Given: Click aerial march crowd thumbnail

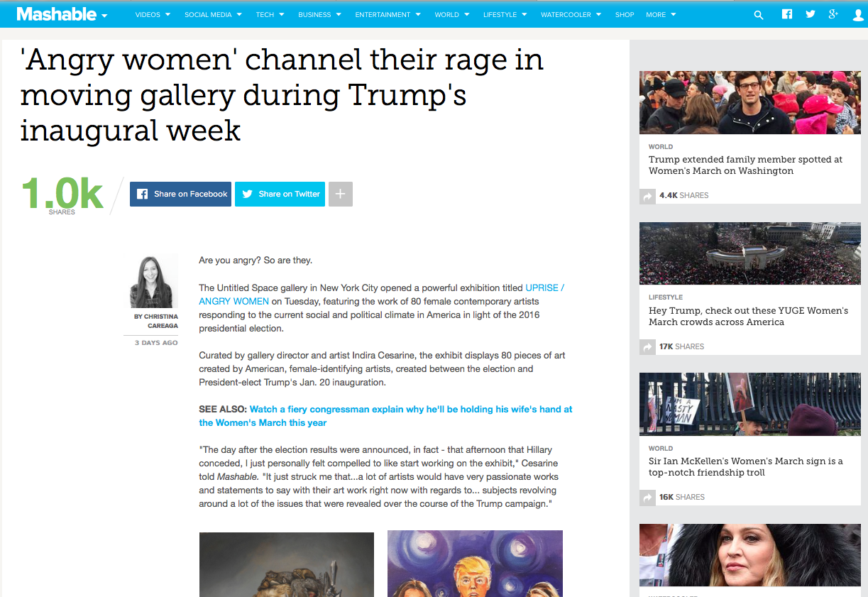Looking at the screenshot, I should [750, 253].
